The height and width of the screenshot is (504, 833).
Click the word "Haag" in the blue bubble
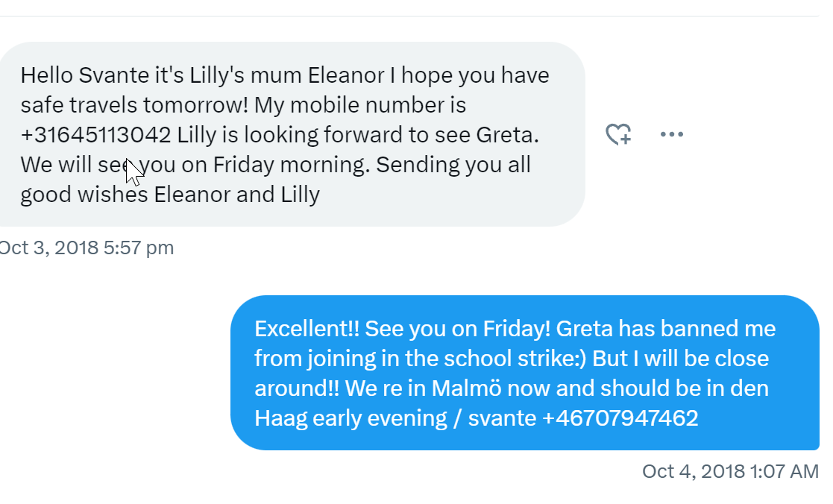281,418
